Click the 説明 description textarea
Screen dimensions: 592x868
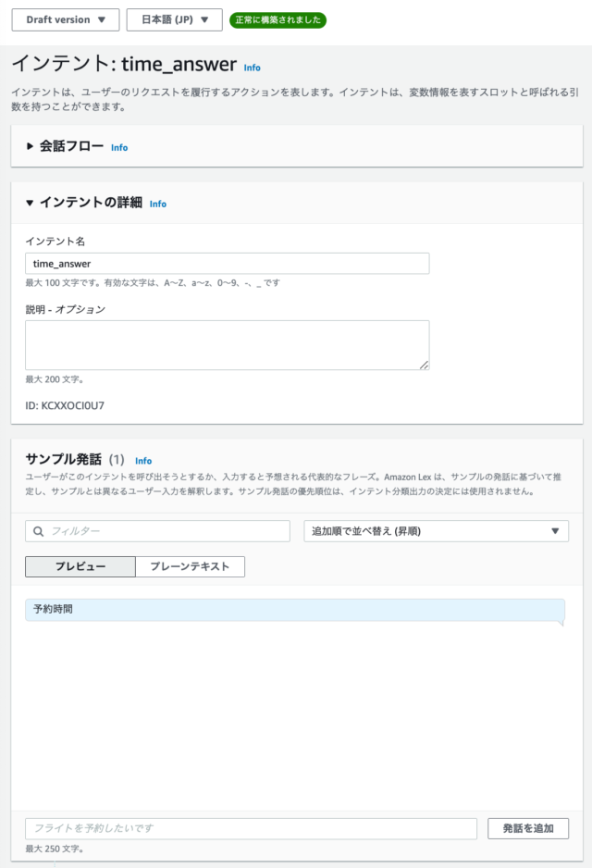coord(227,345)
